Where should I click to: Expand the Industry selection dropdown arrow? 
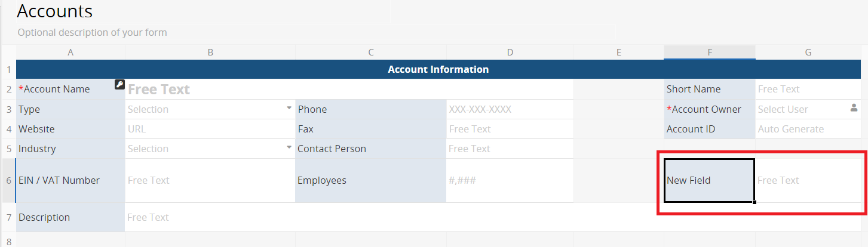click(x=289, y=147)
